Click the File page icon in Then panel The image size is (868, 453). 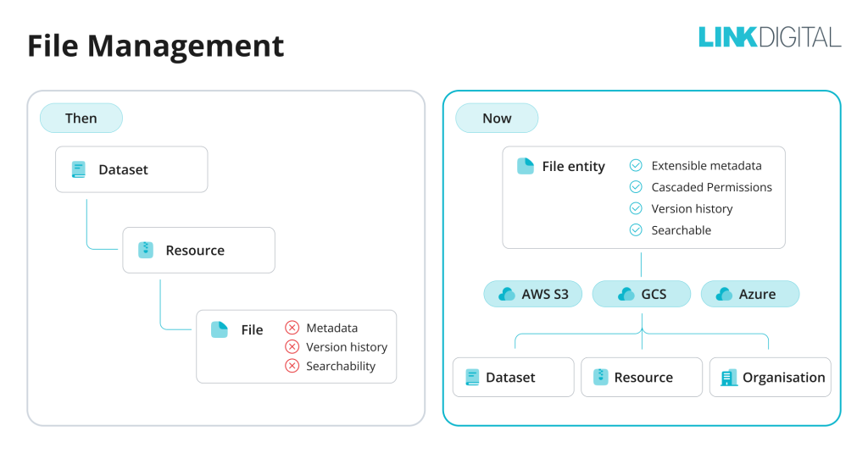coord(220,329)
